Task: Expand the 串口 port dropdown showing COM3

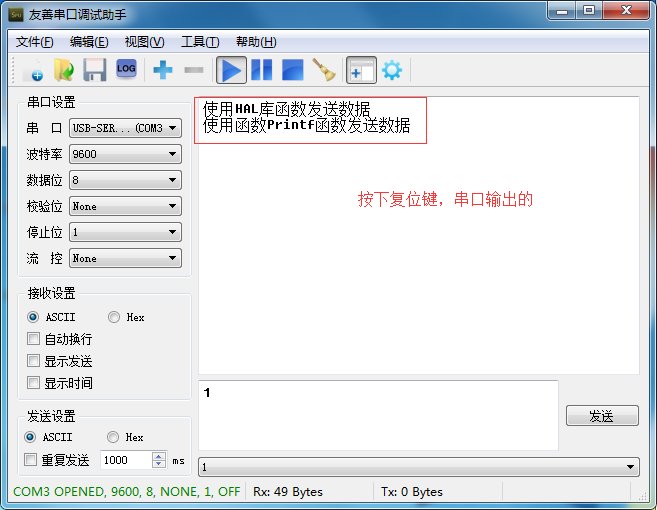Action: 125,128
